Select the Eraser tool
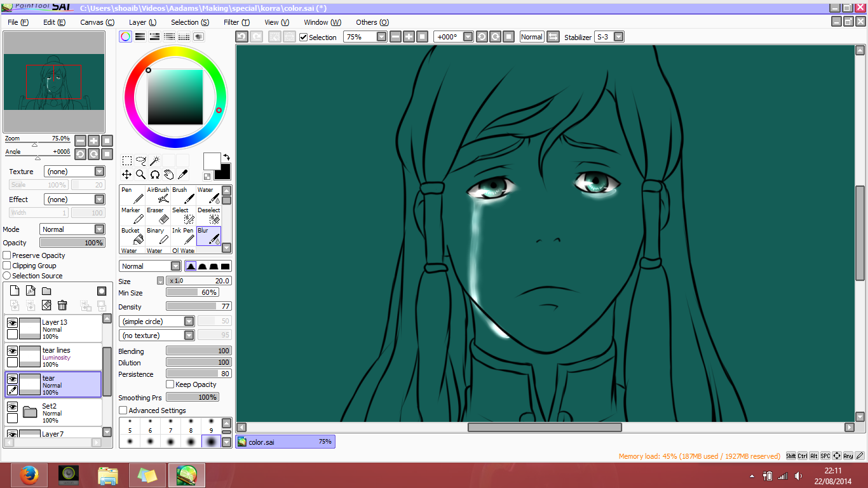Viewport: 868px width, 488px height. pyautogui.click(x=158, y=215)
